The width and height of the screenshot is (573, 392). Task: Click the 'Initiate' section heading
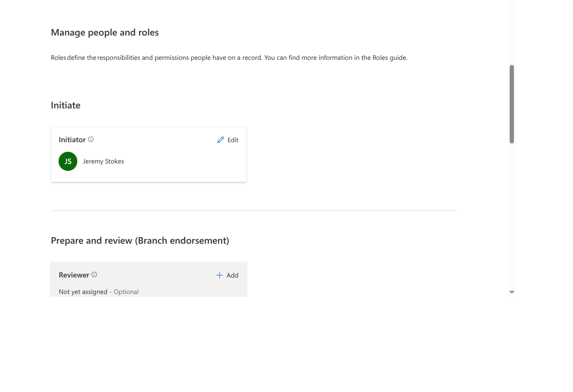tap(66, 105)
